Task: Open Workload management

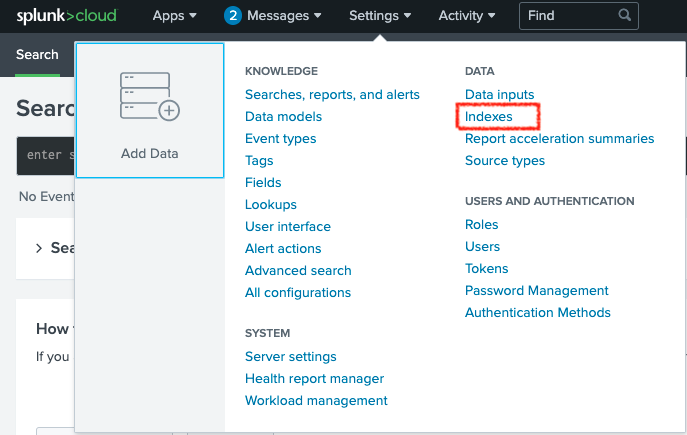Action: click(316, 400)
